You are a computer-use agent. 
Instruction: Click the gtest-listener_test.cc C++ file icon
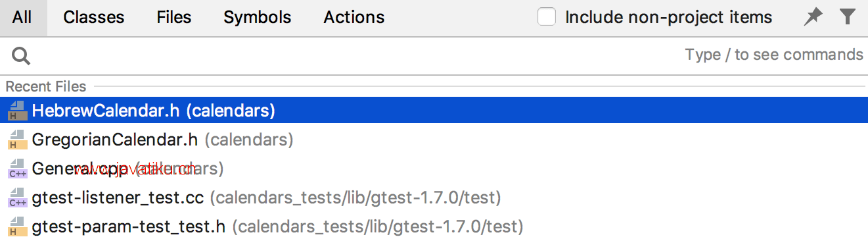(x=16, y=197)
